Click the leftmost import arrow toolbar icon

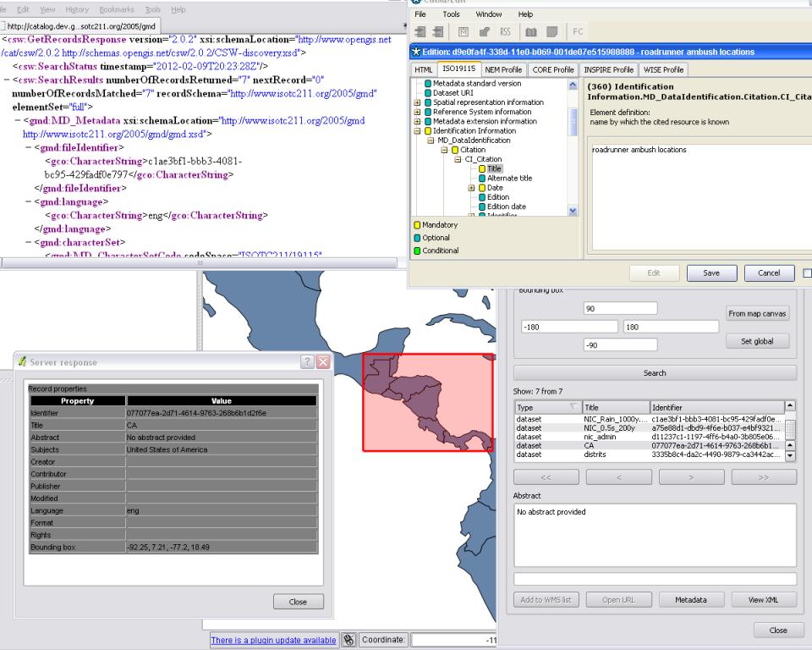(x=420, y=31)
